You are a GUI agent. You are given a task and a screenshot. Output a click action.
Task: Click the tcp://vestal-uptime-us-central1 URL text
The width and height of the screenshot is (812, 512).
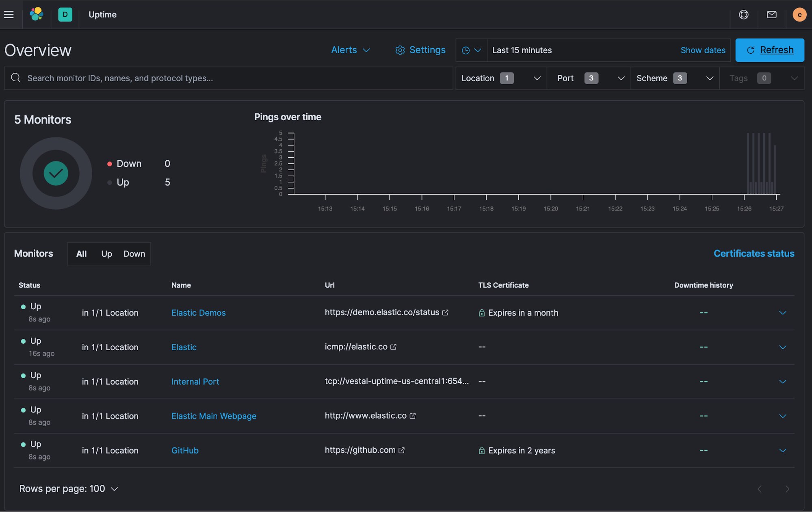pos(396,381)
